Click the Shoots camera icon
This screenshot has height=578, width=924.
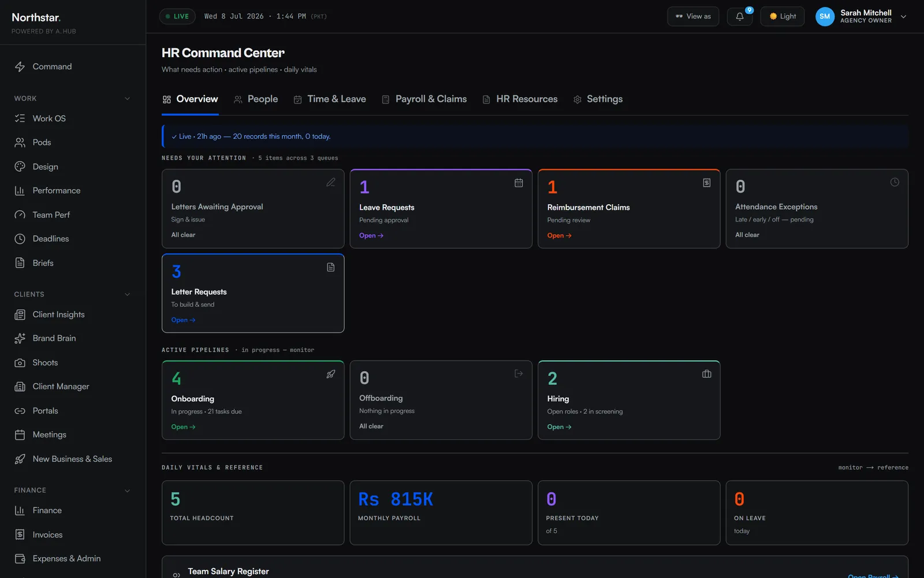pyautogui.click(x=20, y=362)
